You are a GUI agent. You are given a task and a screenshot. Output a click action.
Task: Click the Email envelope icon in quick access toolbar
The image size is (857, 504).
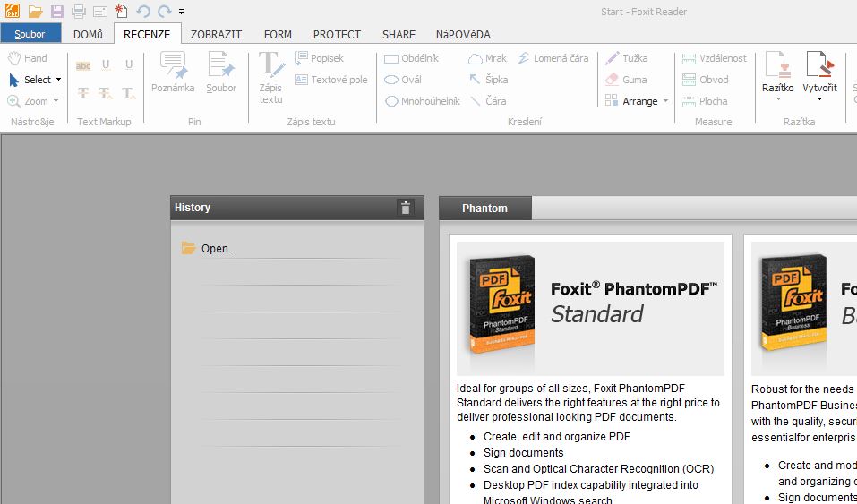pyautogui.click(x=99, y=12)
